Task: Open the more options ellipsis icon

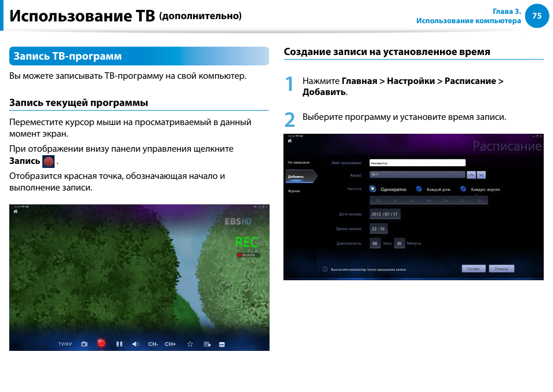Action: [x=222, y=345]
